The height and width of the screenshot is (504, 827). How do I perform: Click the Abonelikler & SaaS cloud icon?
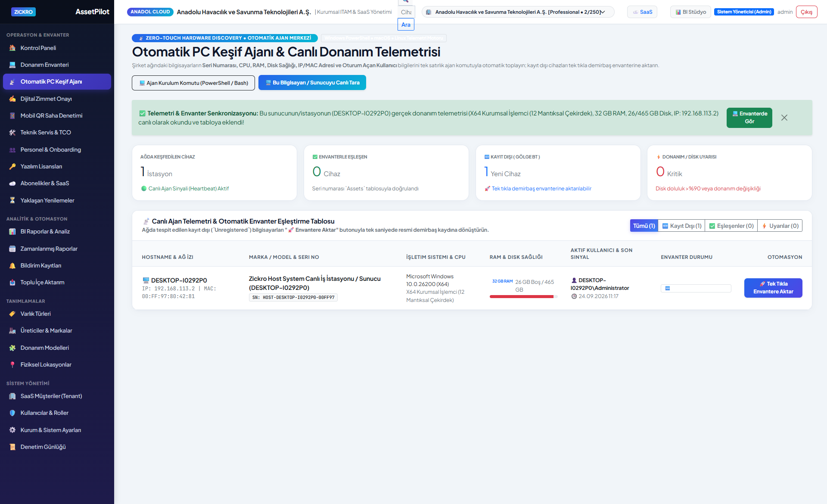(12, 183)
